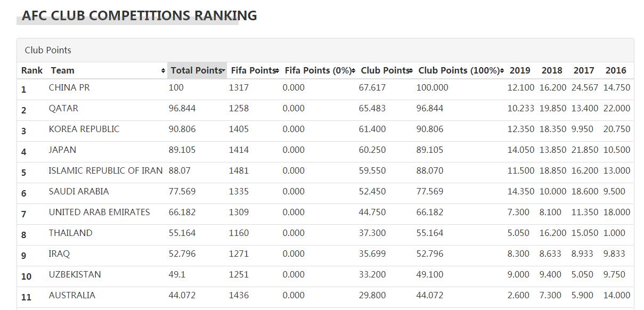644x310 pixels.
Task: Select the 2019 column header
Action: pos(520,70)
